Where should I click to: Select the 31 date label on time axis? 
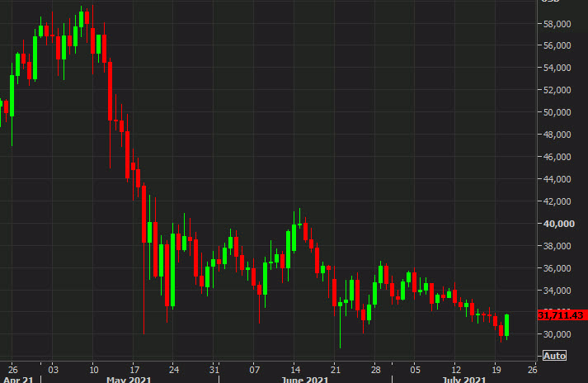tap(214, 370)
